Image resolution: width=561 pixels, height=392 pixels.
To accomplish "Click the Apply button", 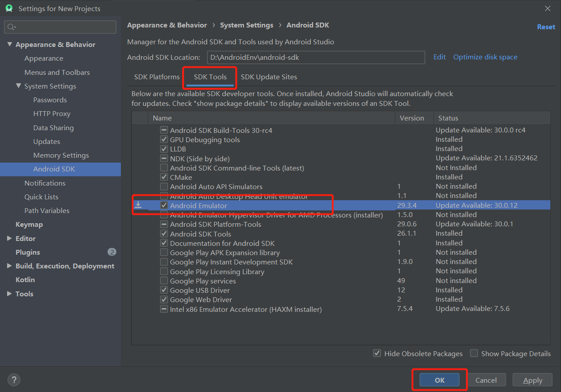I will [533, 380].
